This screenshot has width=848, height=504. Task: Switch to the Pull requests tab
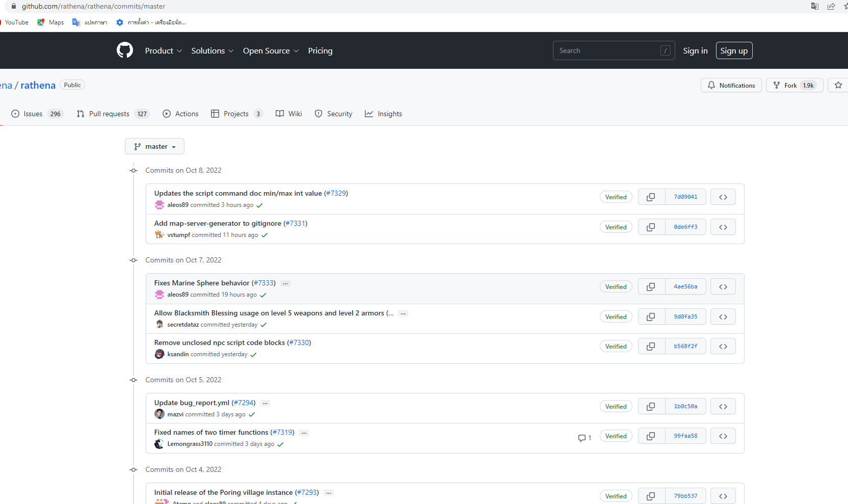tap(109, 114)
